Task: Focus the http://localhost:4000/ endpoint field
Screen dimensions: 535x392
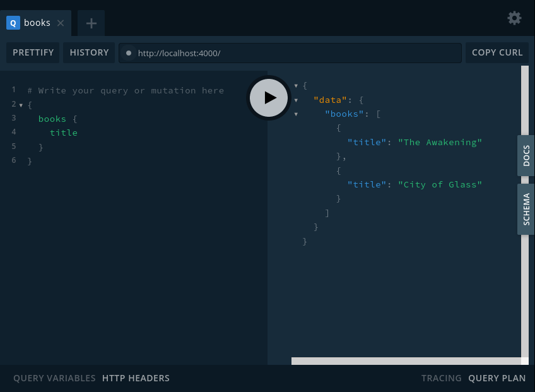Action: (x=290, y=53)
